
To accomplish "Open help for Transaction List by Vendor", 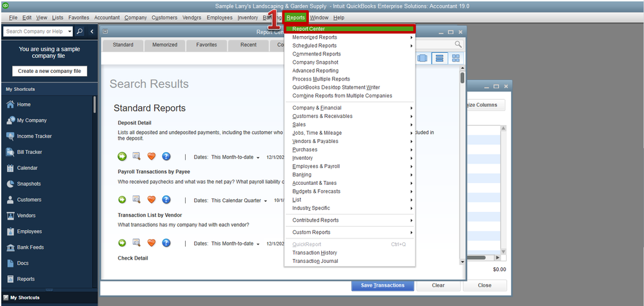I will [x=166, y=244].
